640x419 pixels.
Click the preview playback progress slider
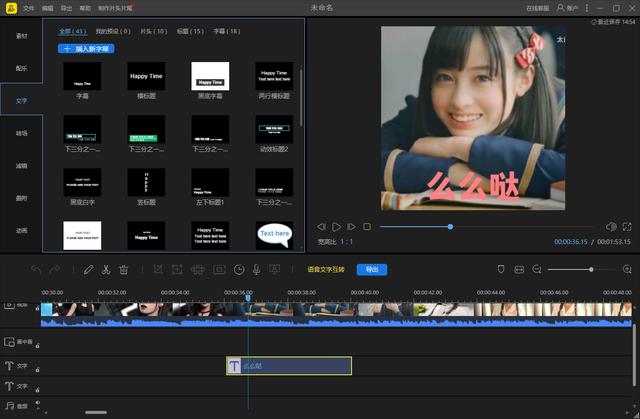487,227
